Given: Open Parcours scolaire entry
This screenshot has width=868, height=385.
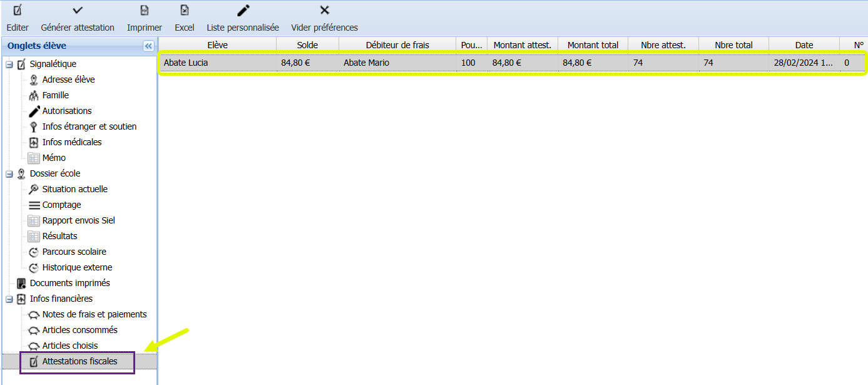Looking at the screenshot, I should [74, 252].
